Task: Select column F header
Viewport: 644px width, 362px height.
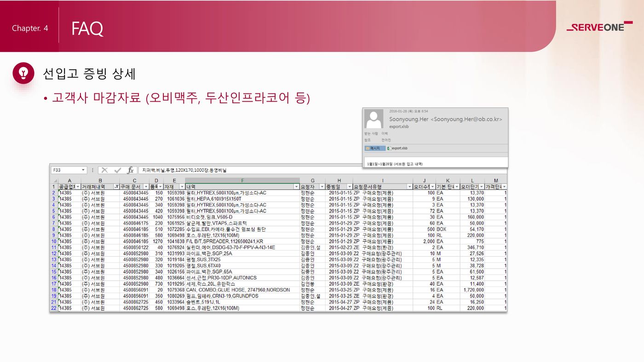Action: [x=242, y=180]
